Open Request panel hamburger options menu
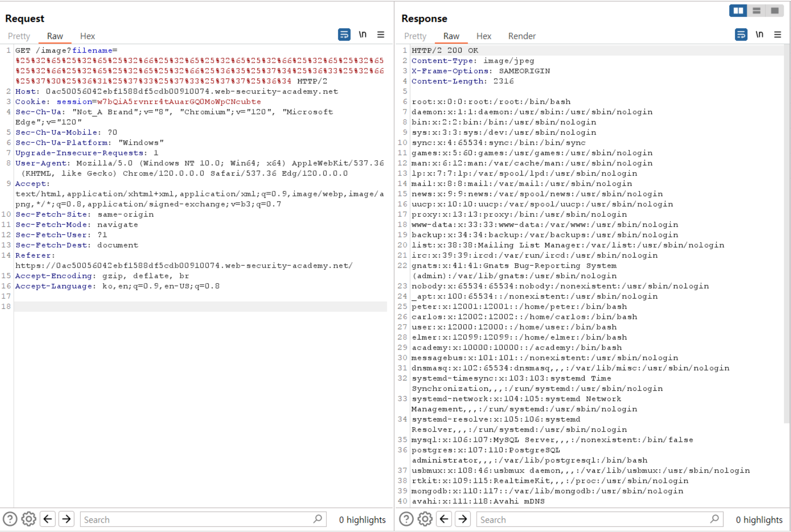Image resolution: width=791 pixels, height=532 pixels. point(381,35)
